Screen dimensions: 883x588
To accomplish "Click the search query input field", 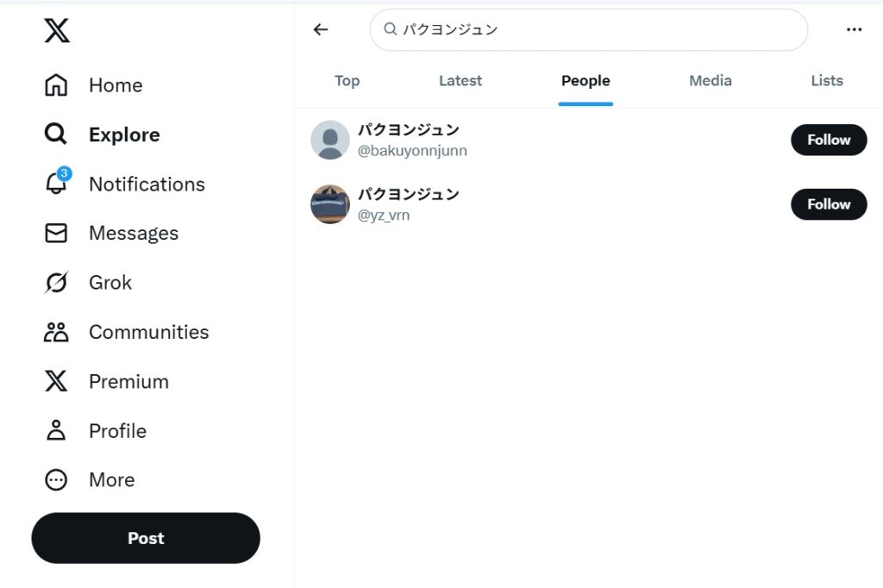I will pyautogui.click(x=588, y=29).
